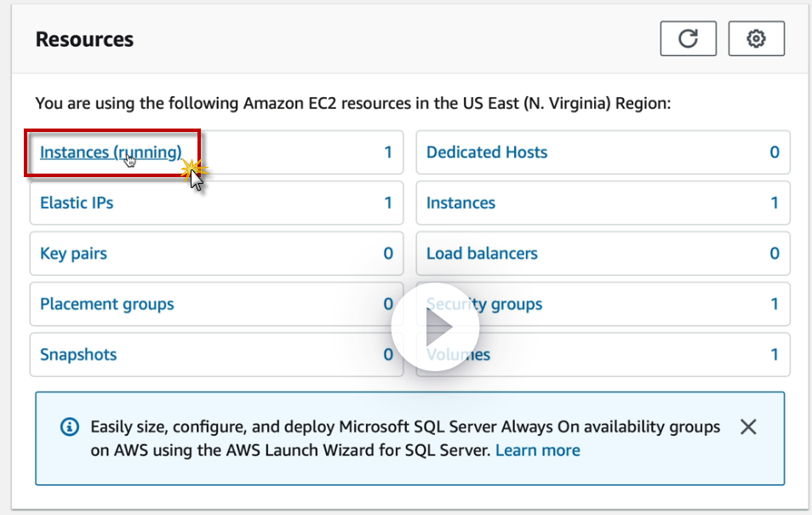Dismiss the SQL Server Launch Wizard banner
Viewport: 812px width, 515px height.
[x=748, y=426]
